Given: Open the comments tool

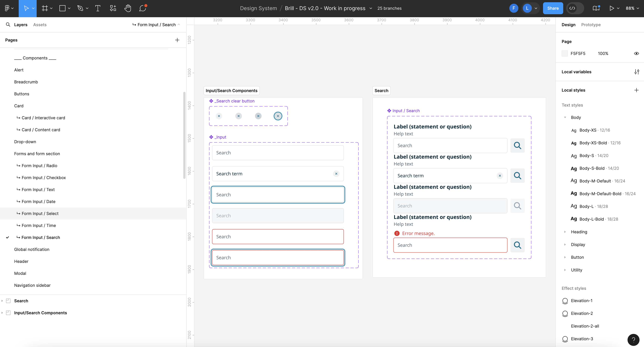Looking at the screenshot, I should point(142,8).
